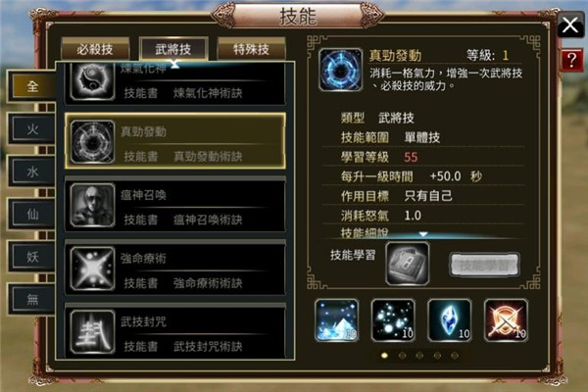Tap the crossed swords item icon
This screenshot has width=588, height=392.
[507, 320]
